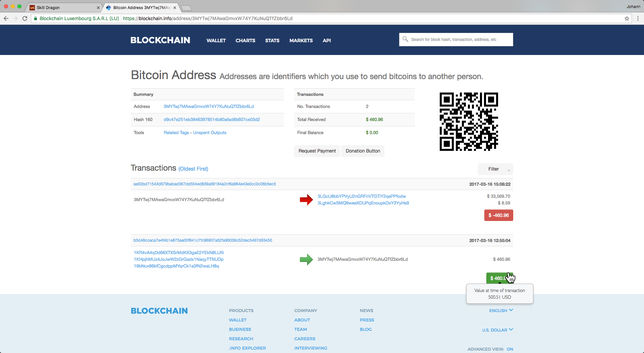Bookmark page with the star icon
The width and height of the screenshot is (644, 353).
coord(627,18)
